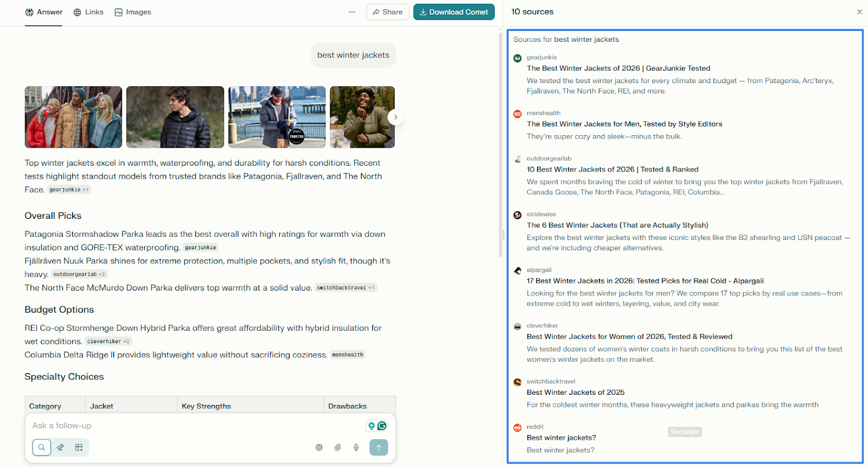Screen dimensions: 868x467
Task: Click the Download Comet button
Action: tap(454, 12)
